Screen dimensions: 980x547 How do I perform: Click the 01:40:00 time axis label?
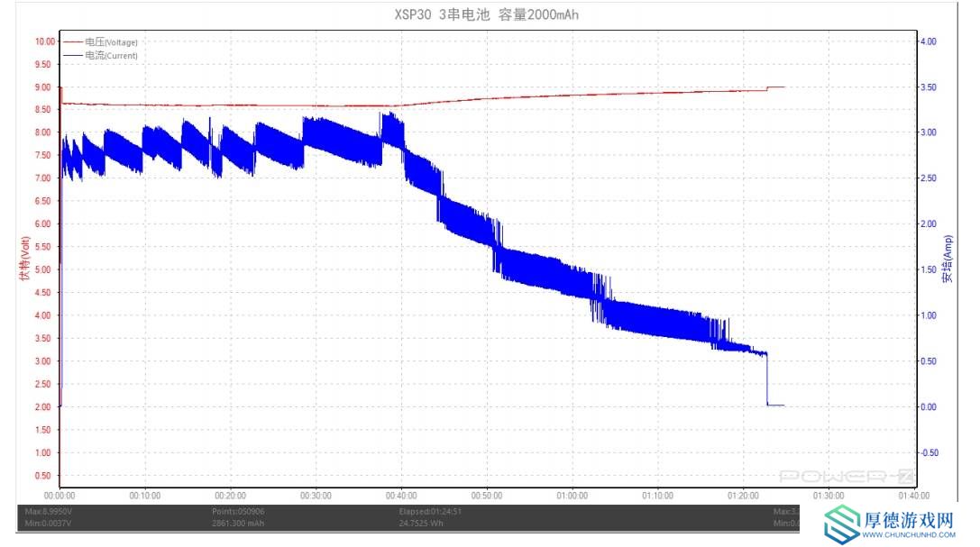tap(914, 496)
